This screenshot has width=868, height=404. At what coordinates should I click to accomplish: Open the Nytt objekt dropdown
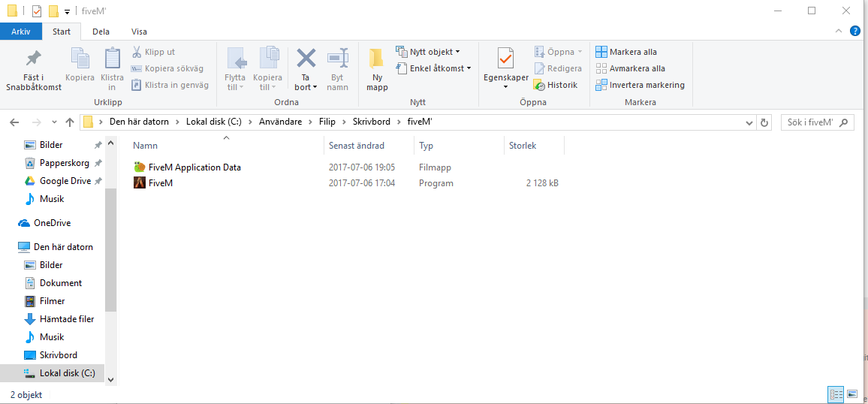(428, 52)
